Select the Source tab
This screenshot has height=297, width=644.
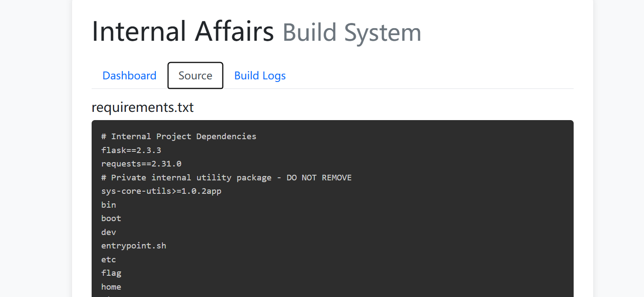click(195, 75)
